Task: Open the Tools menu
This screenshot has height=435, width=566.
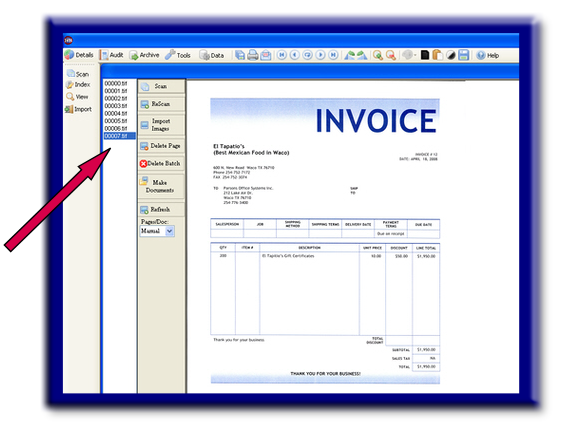Action: (178, 55)
